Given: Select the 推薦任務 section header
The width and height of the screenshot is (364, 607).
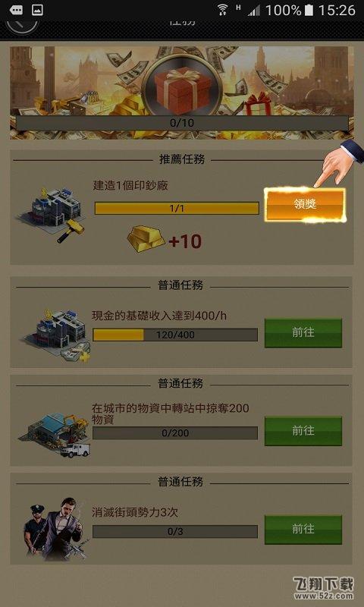Looking at the screenshot, I should [x=182, y=159].
